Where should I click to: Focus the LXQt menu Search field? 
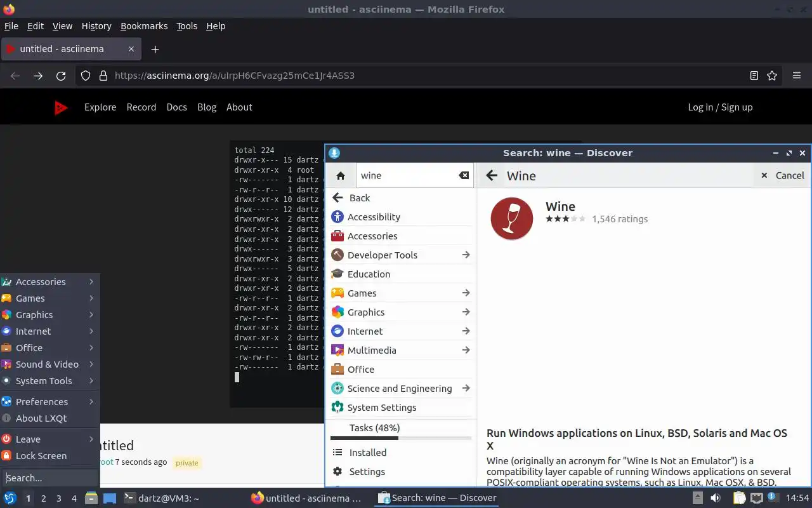point(49,478)
